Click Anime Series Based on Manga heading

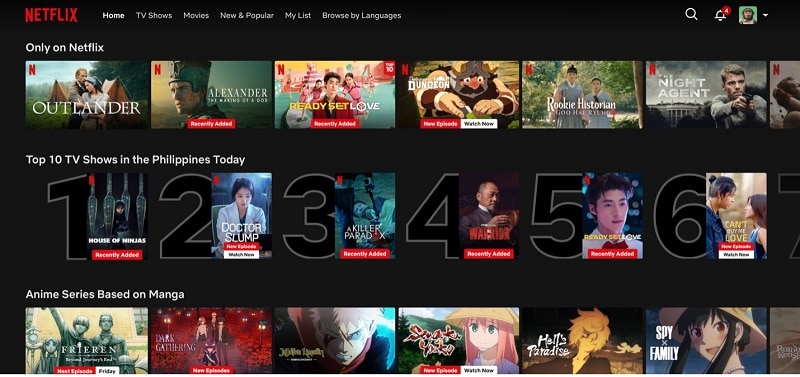point(105,294)
